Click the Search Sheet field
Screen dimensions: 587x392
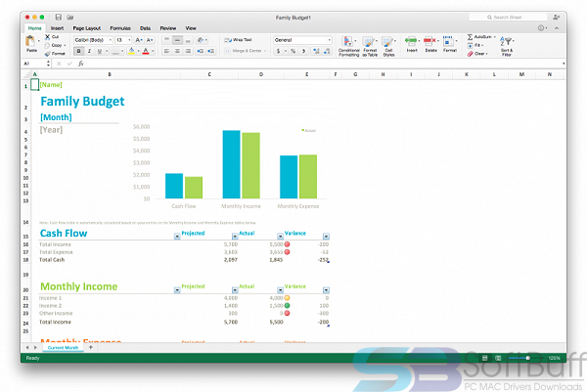click(x=508, y=18)
